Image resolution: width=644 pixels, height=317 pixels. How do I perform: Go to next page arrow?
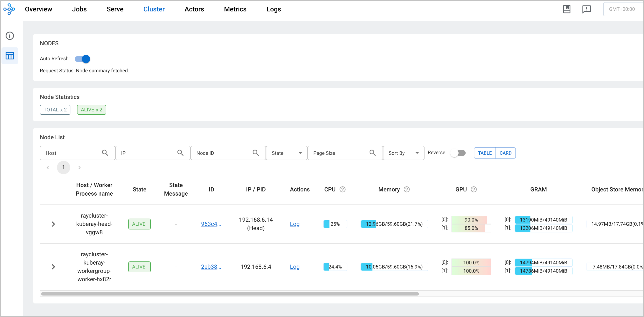pos(79,167)
